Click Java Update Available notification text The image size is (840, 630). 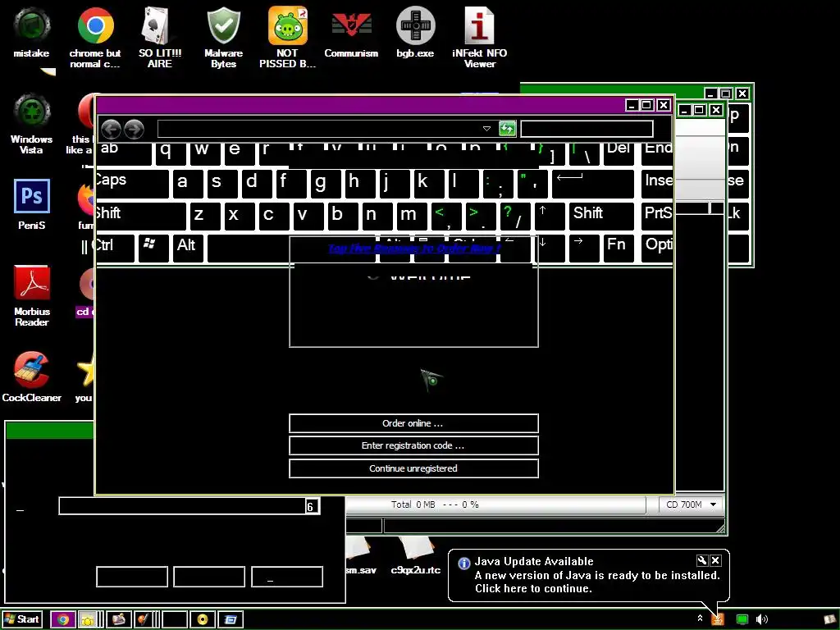point(534,561)
